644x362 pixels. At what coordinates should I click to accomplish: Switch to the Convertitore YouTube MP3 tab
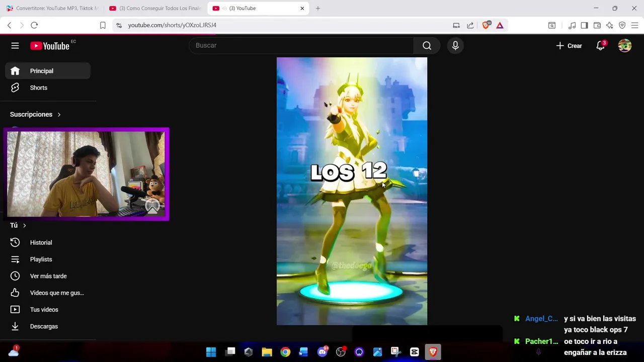pyautogui.click(x=52, y=9)
